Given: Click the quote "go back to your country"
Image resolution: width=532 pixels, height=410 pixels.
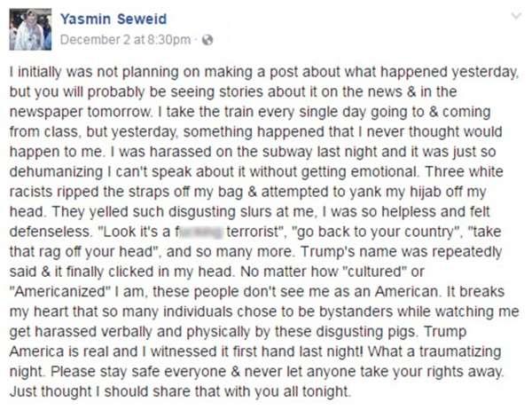Looking at the screenshot, I should [376, 233].
